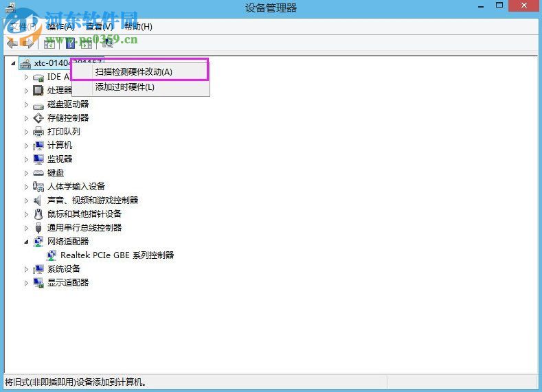Click the 显示适配器 display adapter icon
Viewport: 542px width, 392px height.
pos(38,283)
